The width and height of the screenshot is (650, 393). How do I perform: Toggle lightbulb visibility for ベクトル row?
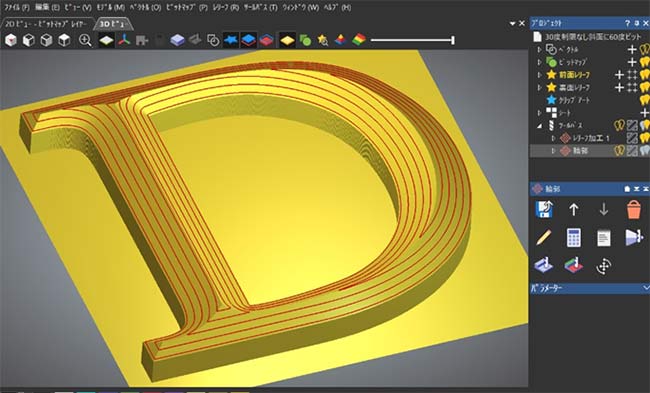(644, 50)
